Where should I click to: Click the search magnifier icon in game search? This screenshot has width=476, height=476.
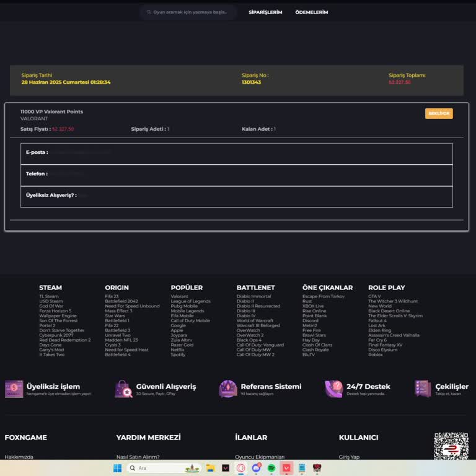(x=149, y=12)
